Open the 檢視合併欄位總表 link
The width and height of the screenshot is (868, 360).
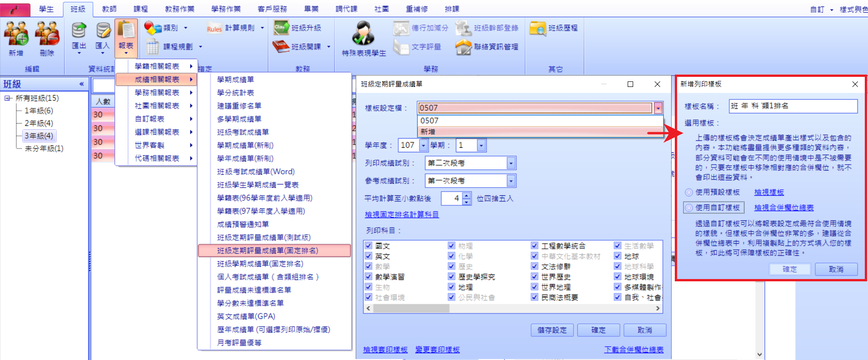[784, 208]
